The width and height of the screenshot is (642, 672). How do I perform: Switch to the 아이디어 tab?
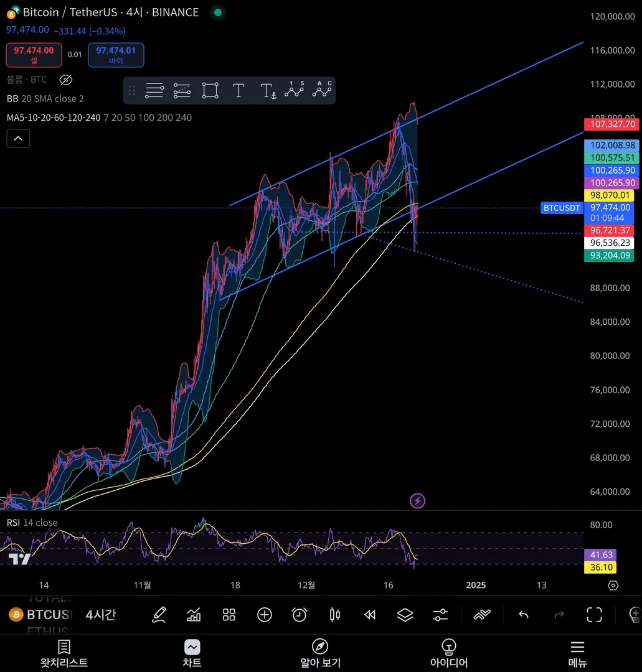click(448, 653)
